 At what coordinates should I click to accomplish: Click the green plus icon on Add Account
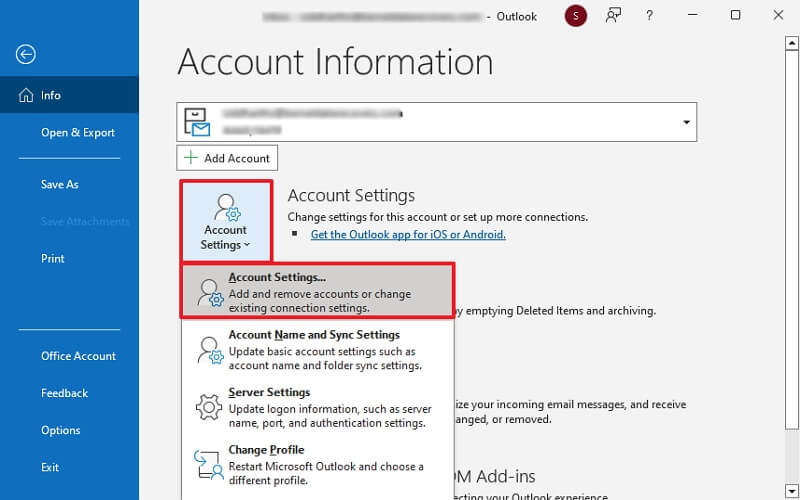(191, 158)
